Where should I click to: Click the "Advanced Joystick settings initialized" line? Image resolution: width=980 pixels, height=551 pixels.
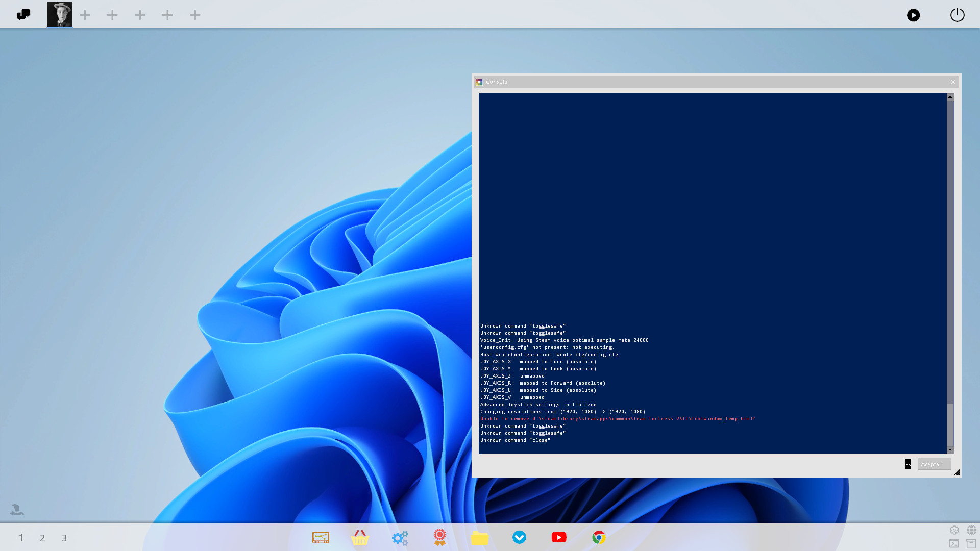[x=538, y=405]
